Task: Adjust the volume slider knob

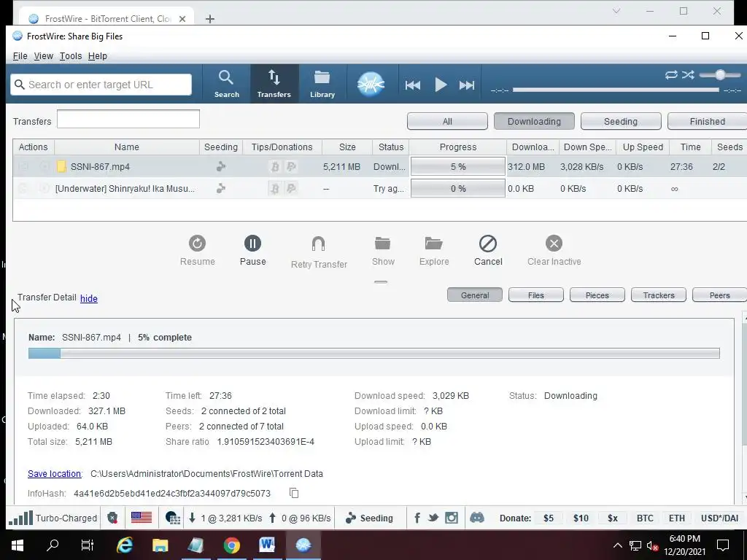Action: coord(720,75)
